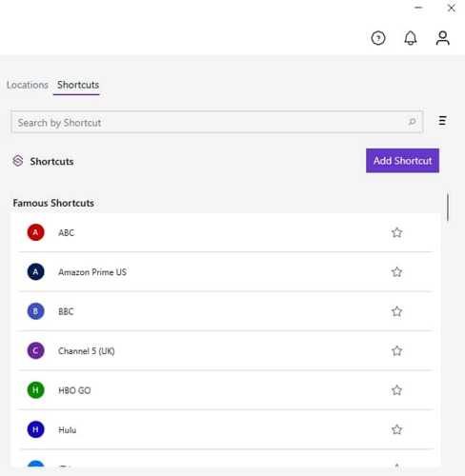Toggle favorite star for Amazon Prime US

(x=396, y=272)
